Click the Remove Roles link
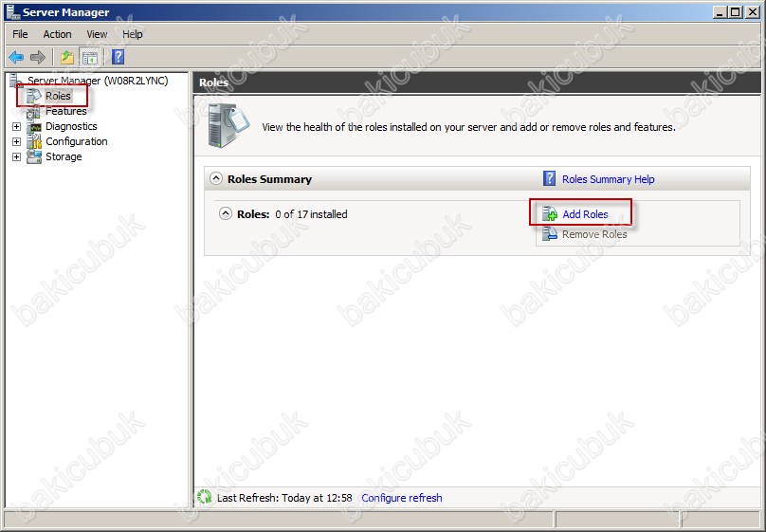Viewport: 766px width, 532px height. click(x=594, y=234)
